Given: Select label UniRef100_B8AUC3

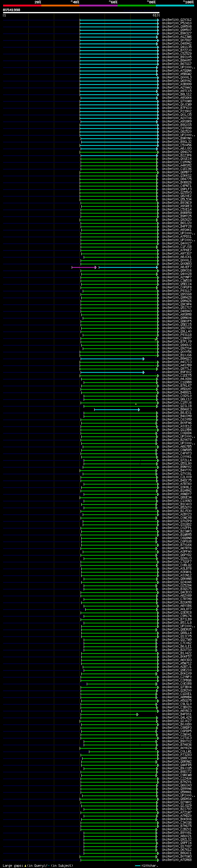Looking at the screenshot, I should (176, 410).
